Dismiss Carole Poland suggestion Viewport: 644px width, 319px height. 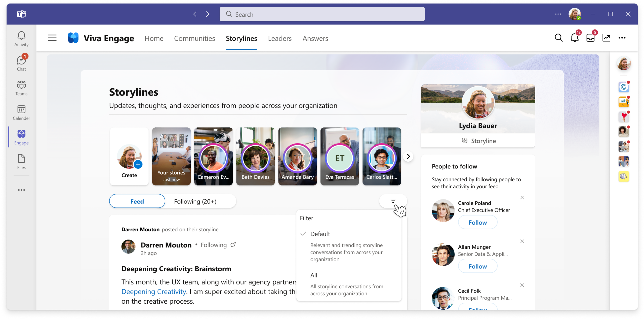tap(522, 197)
